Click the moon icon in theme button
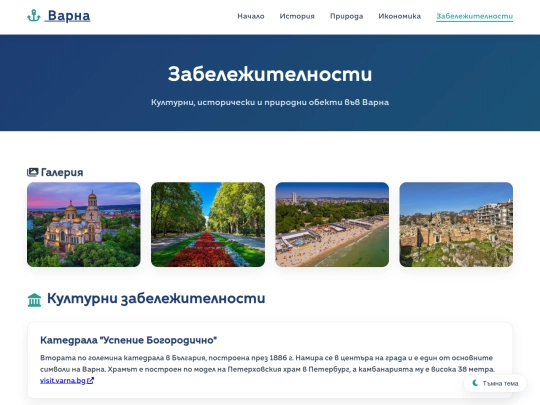The image size is (540, 405). [475, 383]
